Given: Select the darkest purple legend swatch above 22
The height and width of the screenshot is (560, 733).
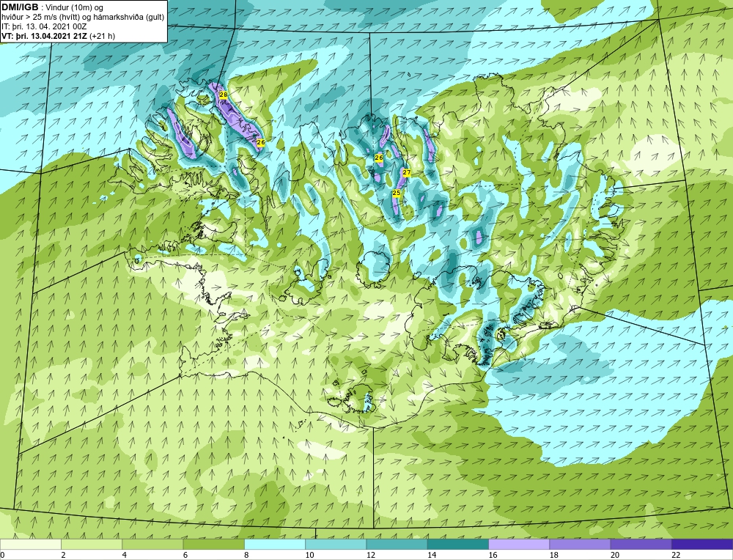Looking at the screenshot, I should [x=702, y=544].
